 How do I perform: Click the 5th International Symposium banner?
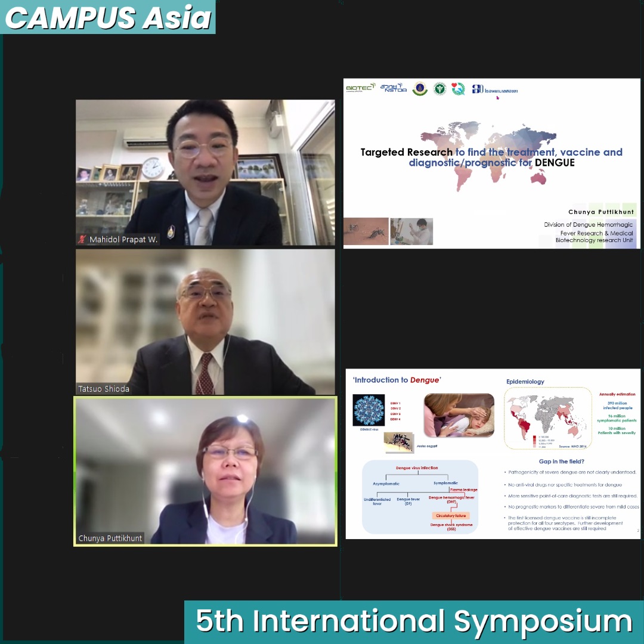(413, 621)
